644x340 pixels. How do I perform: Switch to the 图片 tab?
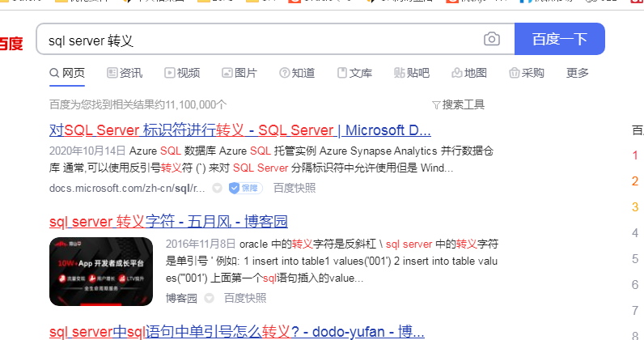pyautogui.click(x=239, y=73)
